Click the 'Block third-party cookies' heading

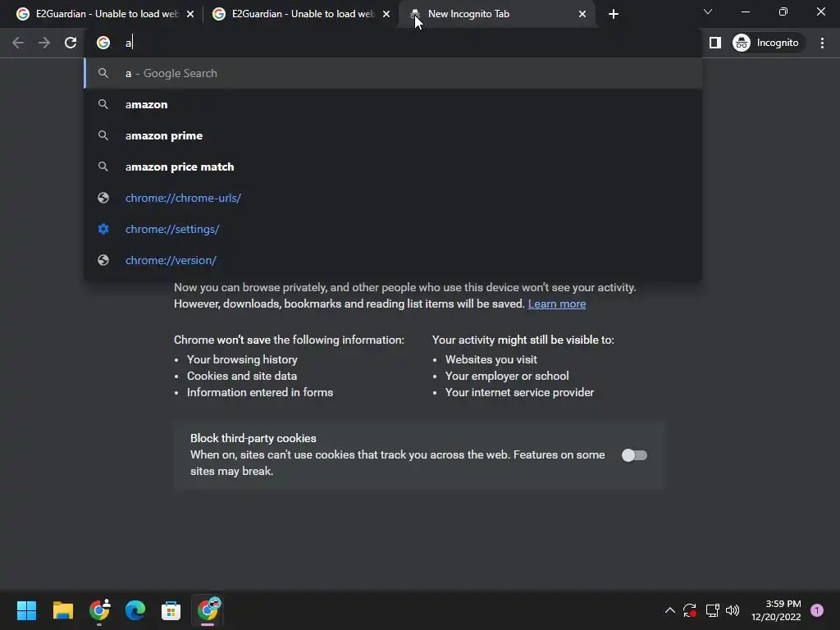point(253,438)
